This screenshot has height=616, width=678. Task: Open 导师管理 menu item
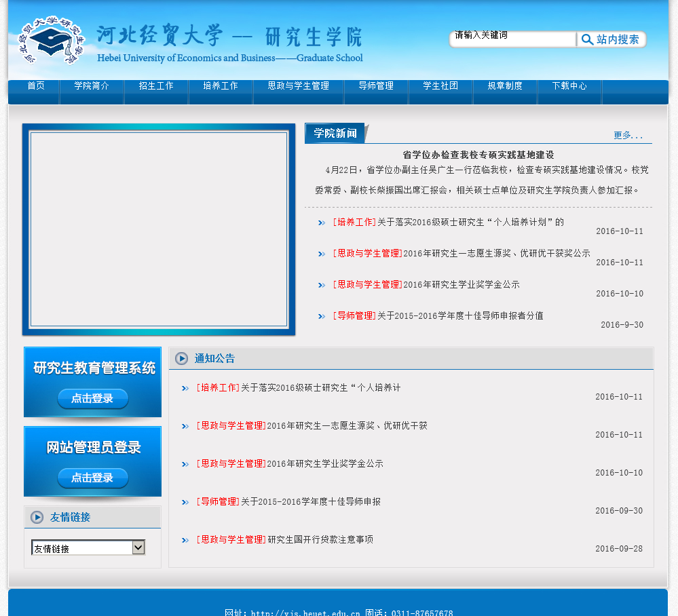[376, 85]
